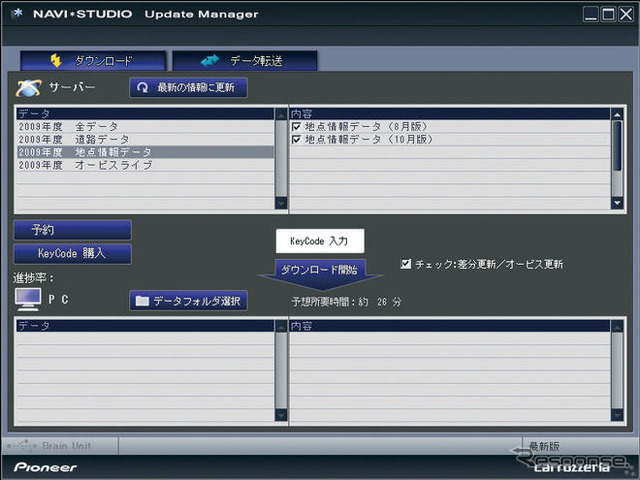Viewport: 640px width, 480px height.
Task: Click the PC 内容 column header
Action: [450, 325]
